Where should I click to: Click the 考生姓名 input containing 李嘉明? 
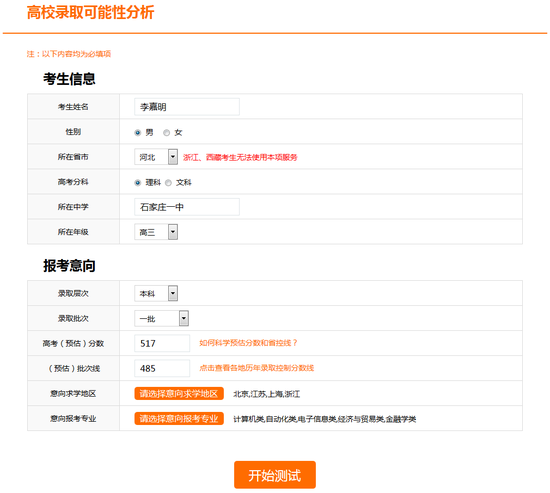tap(187, 107)
